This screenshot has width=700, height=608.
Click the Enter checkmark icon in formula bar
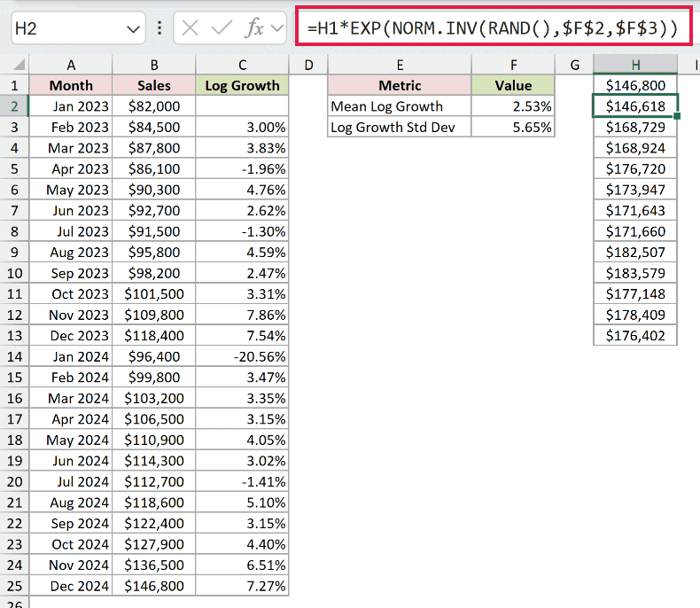pos(222,28)
